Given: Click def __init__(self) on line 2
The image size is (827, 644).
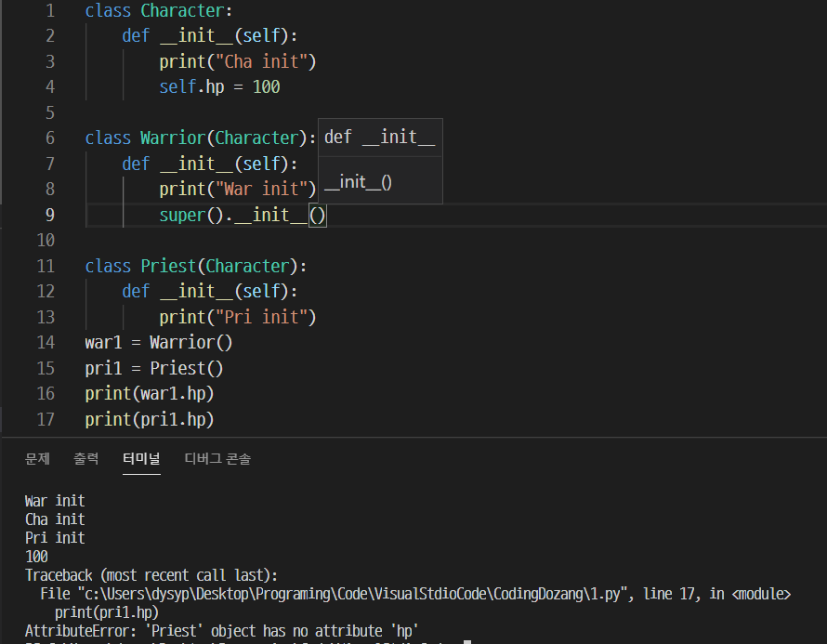Looking at the screenshot, I should [x=210, y=36].
